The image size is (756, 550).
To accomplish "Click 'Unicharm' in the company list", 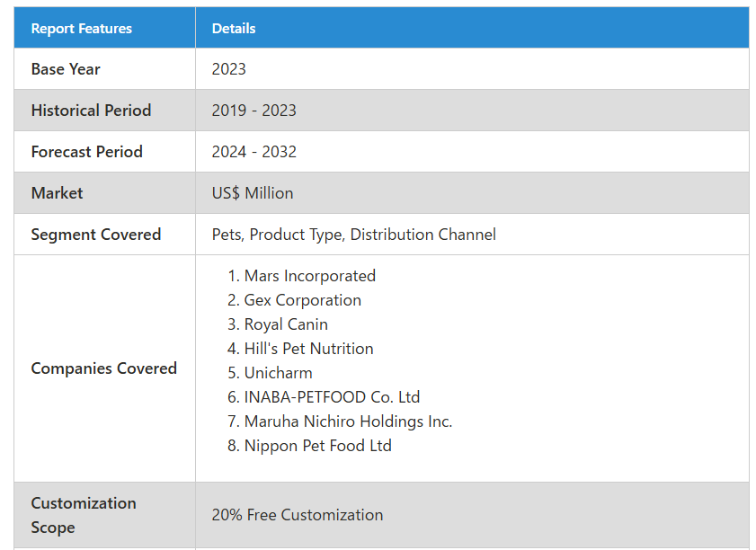I will coord(278,373).
